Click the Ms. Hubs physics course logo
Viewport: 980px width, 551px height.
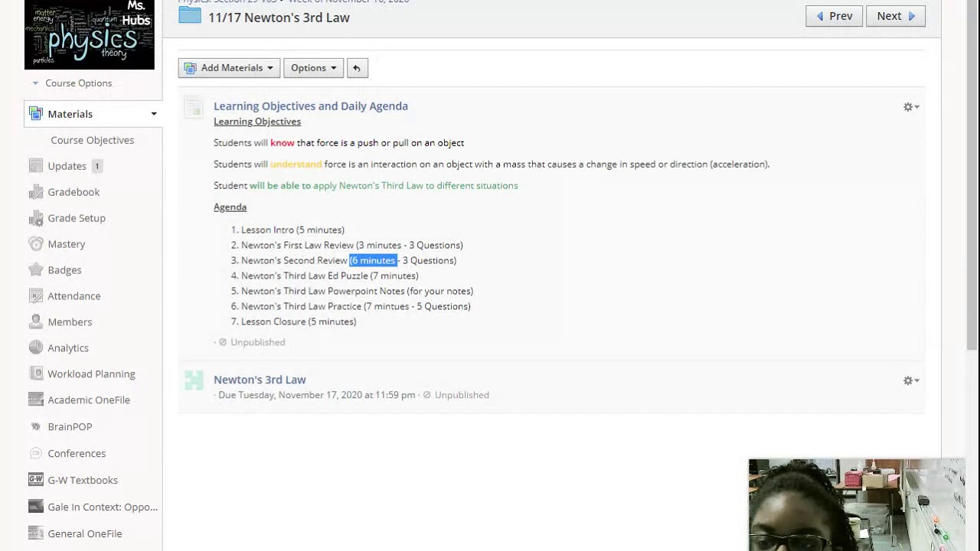[90, 34]
